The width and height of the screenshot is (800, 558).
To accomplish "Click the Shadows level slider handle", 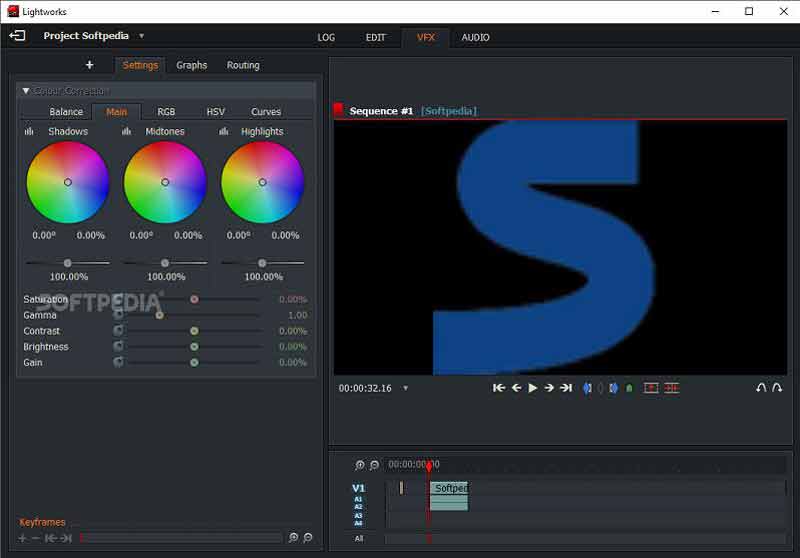I will pos(67,263).
